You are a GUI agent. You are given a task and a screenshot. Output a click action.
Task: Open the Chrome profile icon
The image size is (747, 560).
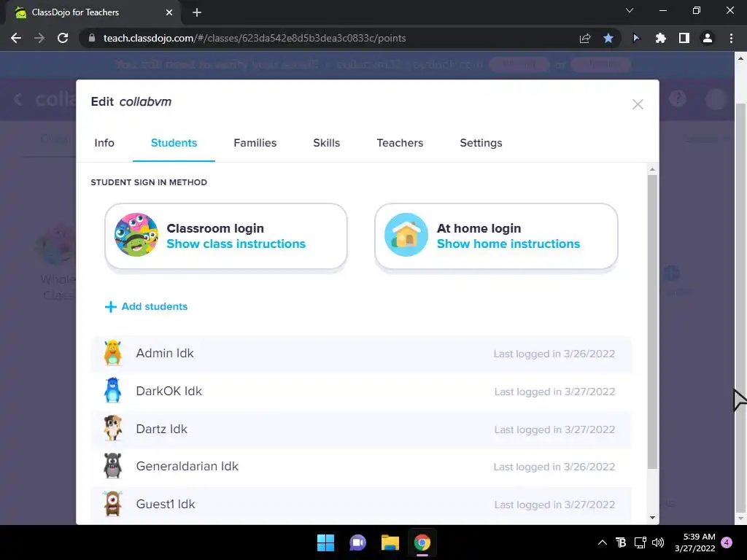point(708,38)
